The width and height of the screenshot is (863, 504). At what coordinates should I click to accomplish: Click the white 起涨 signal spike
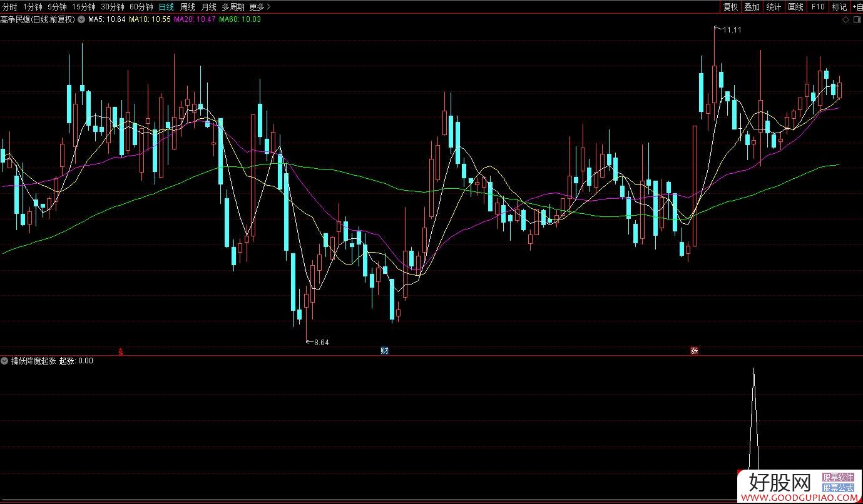[x=753, y=419]
